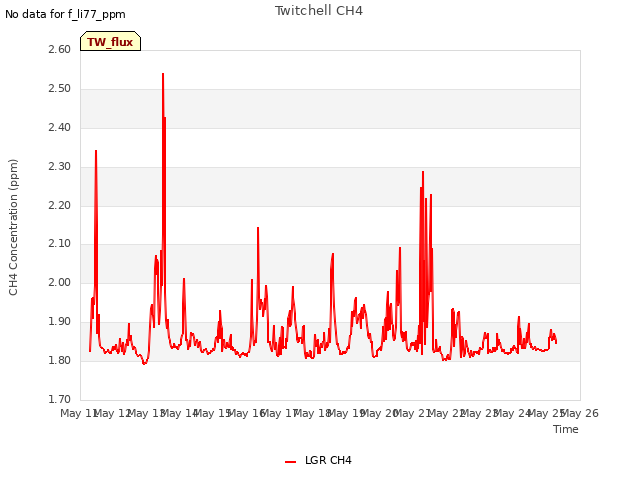This screenshot has width=640, height=480.
Task: Click the CH4 Concentration (ppm) axis title
Action: (x=13, y=227)
